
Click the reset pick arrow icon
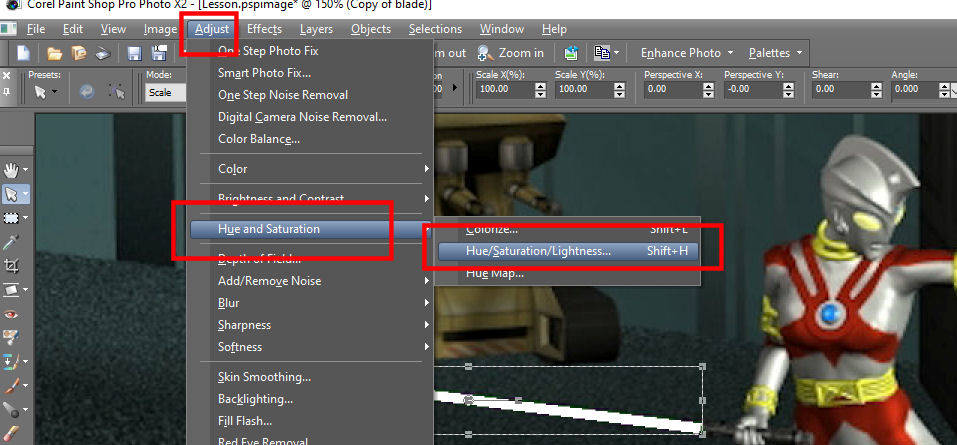[x=117, y=92]
